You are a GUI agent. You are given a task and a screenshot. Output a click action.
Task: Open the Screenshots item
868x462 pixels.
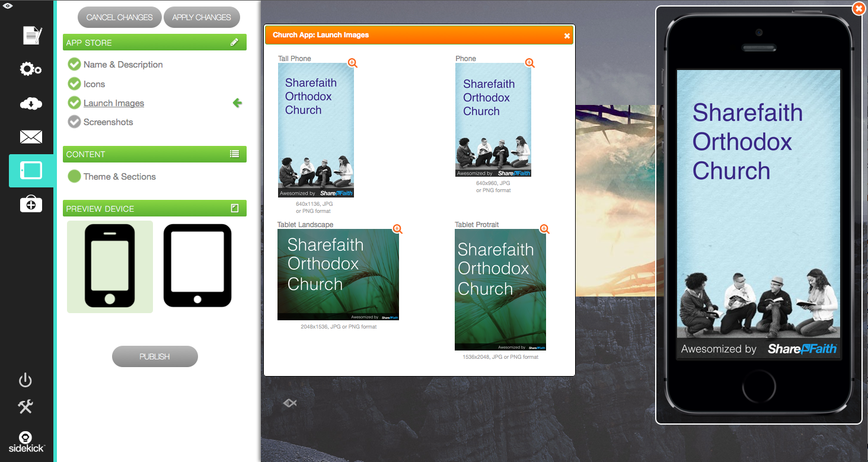(x=108, y=122)
